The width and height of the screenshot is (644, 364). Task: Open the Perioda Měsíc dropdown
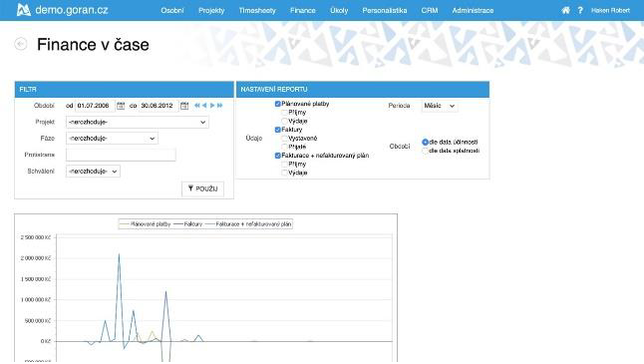pyautogui.click(x=440, y=106)
